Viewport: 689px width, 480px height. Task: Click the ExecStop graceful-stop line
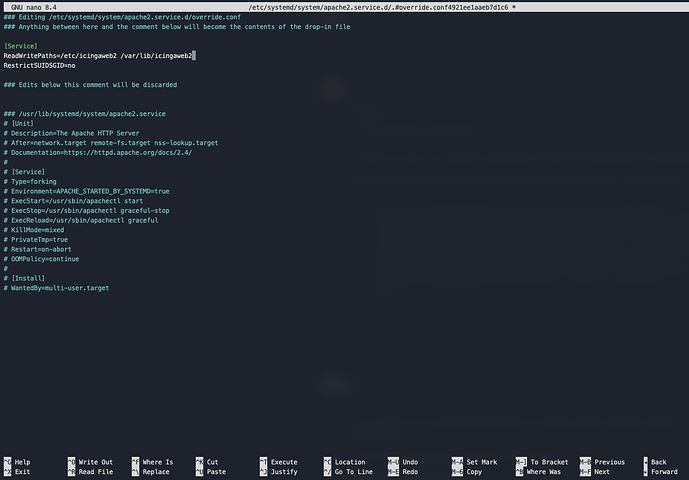point(87,210)
